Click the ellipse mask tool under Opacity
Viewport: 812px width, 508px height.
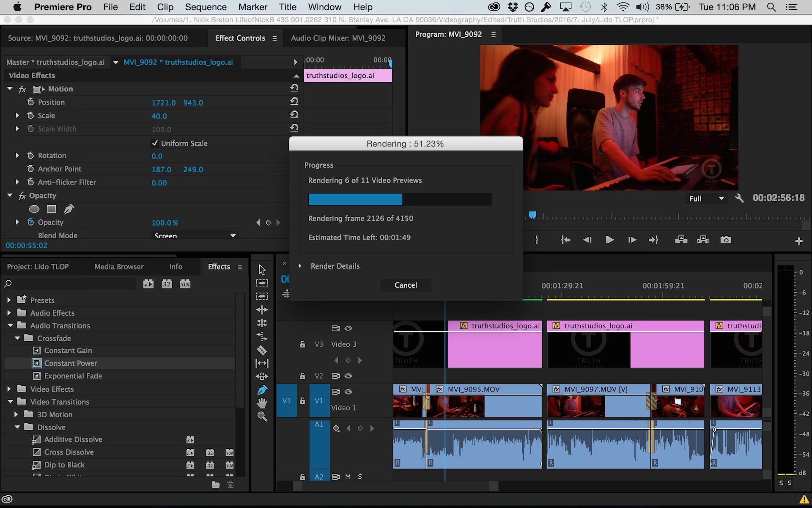tap(34, 209)
